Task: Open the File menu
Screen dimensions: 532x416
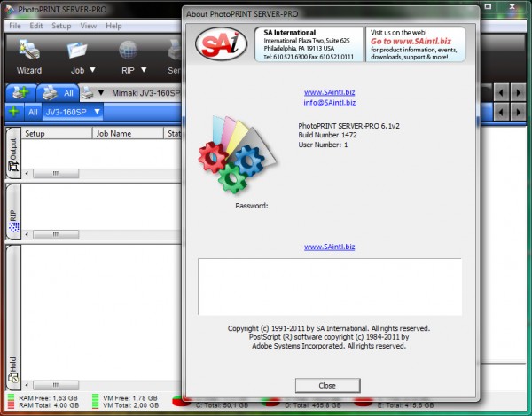Action: coord(15,26)
